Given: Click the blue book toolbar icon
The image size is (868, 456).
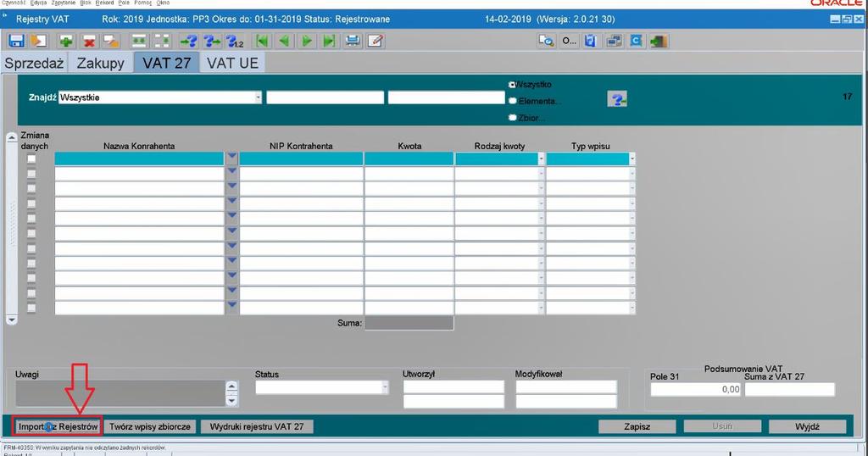Looking at the screenshot, I should point(591,41).
